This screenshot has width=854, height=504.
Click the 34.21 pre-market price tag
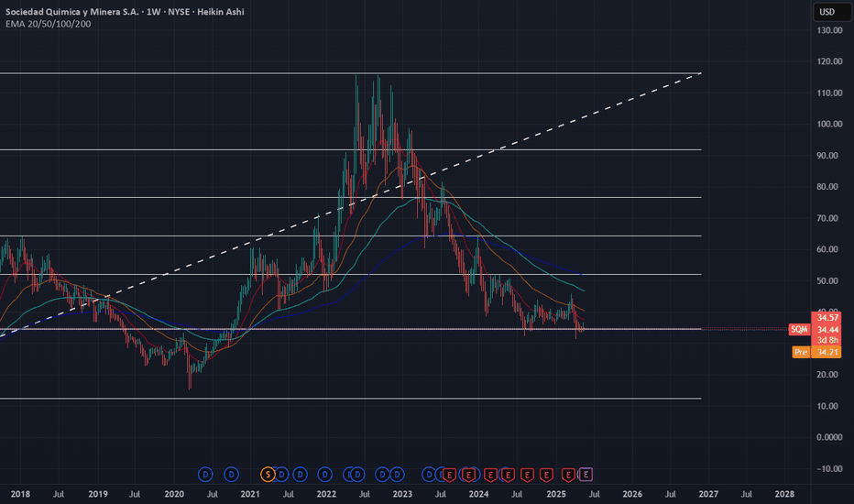tap(827, 352)
